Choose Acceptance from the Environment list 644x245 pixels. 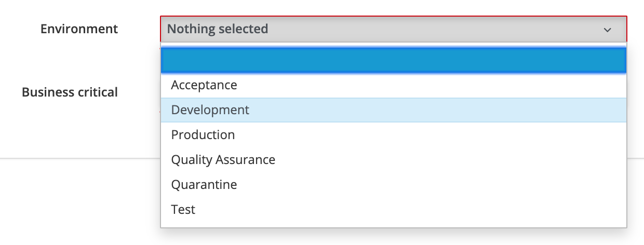coord(394,85)
